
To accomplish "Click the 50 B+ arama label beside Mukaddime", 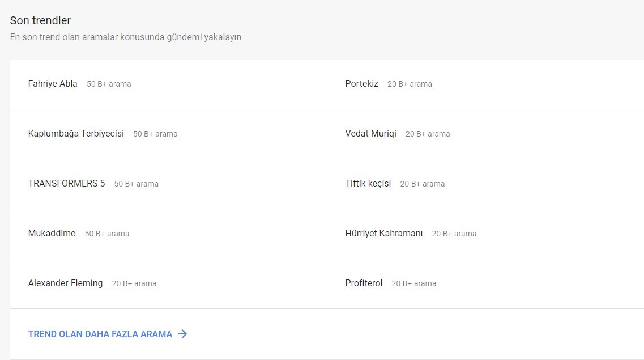I will coord(107,234).
